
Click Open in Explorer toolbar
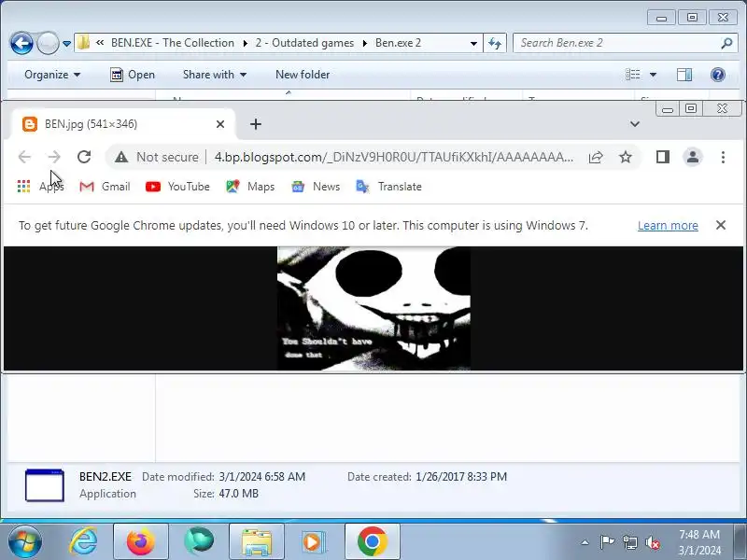click(x=133, y=75)
